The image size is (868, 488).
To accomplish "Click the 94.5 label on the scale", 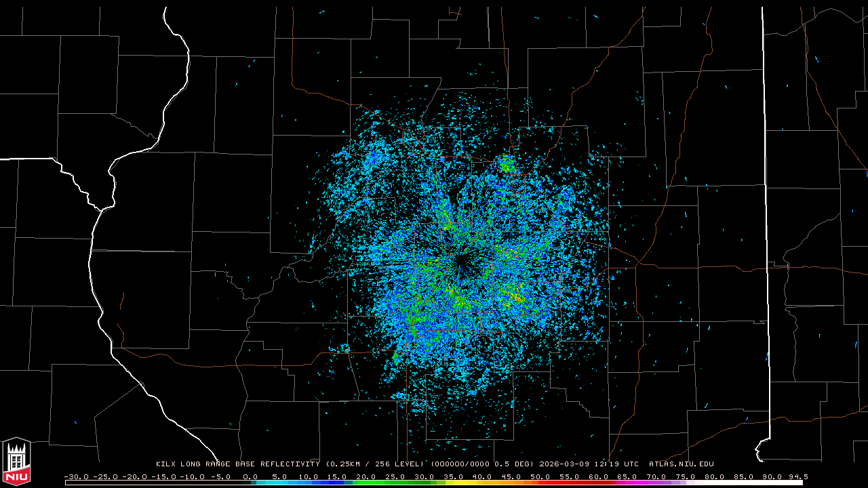I will (x=798, y=476).
